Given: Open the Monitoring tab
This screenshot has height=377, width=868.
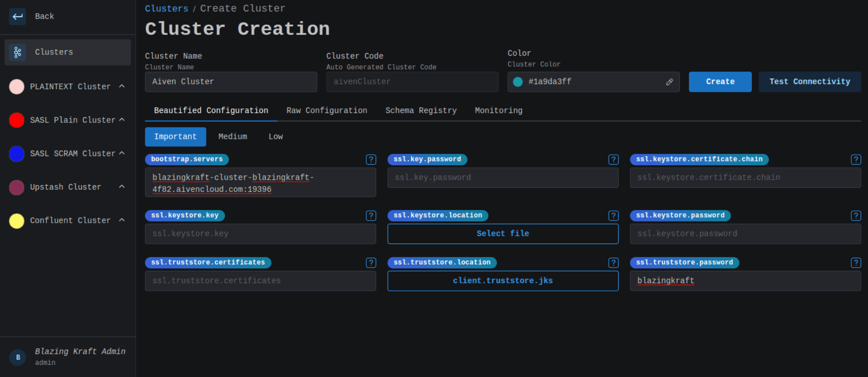Looking at the screenshot, I should 499,111.
